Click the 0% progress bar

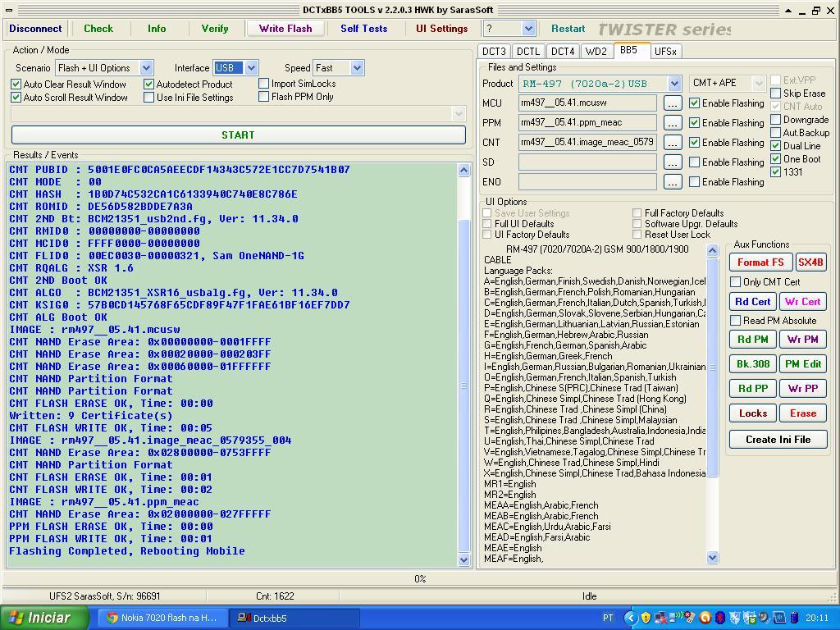click(420, 579)
